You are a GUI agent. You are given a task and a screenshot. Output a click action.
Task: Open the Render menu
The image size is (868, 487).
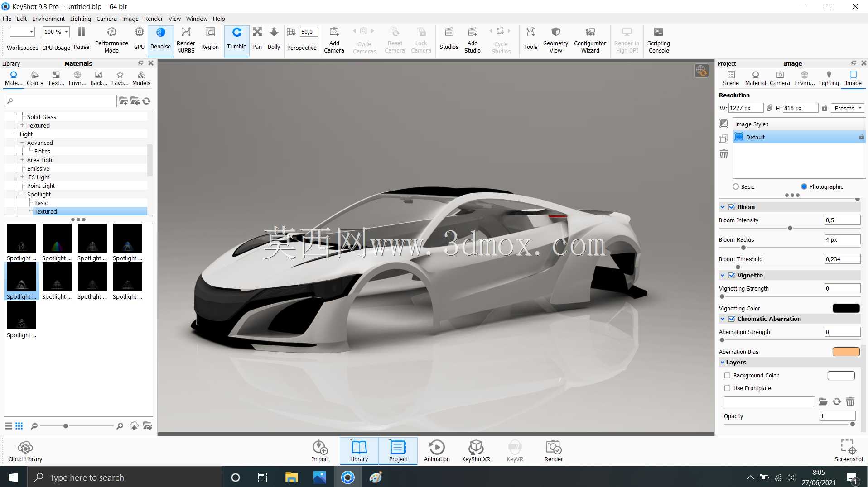point(154,19)
